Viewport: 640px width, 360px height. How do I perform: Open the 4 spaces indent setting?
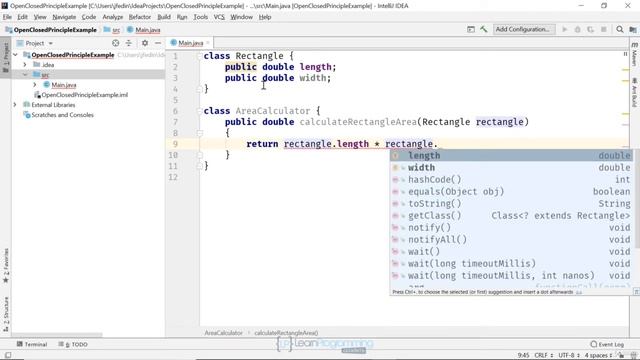point(598,355)
